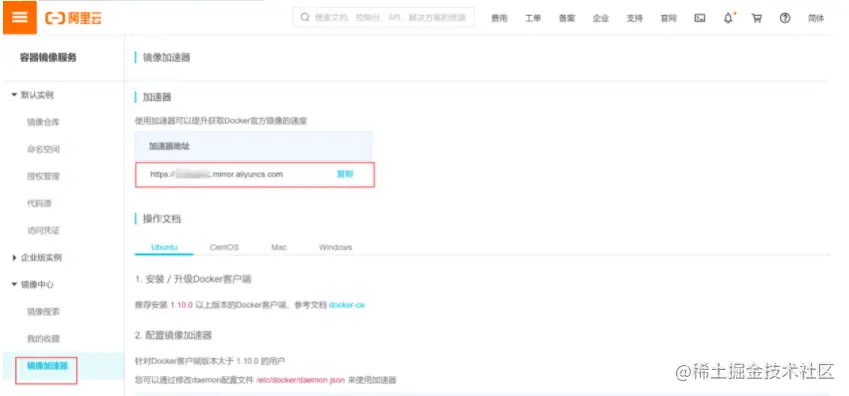Open the 工单 top menu
This screenshot has width=849, height=396.
pyautogui.click(x=533, y=18)
